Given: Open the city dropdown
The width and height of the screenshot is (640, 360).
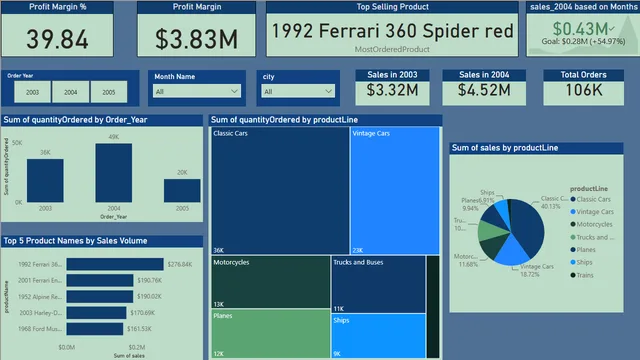Looking at the screenshot, I should pos(298,91).
